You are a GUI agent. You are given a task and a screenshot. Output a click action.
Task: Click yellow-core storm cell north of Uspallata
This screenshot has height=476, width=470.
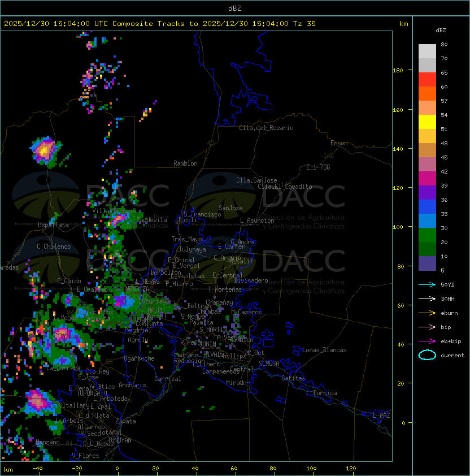pos(44,150)
